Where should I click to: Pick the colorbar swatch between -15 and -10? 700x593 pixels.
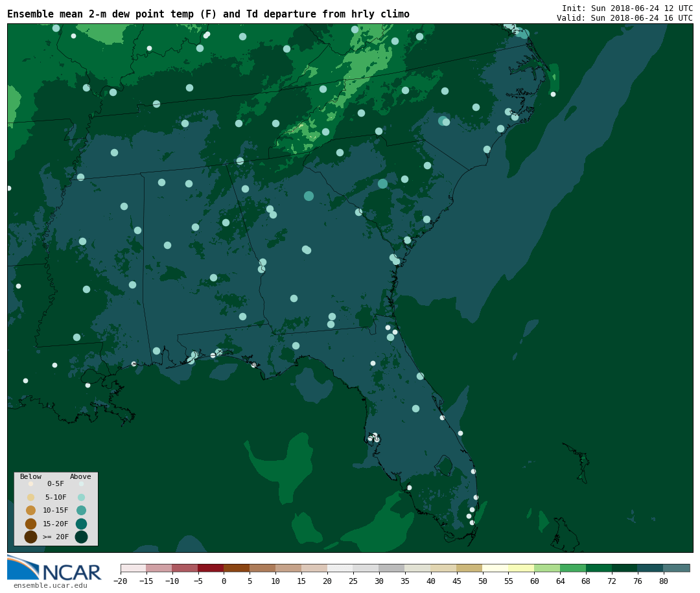[159, 568]
